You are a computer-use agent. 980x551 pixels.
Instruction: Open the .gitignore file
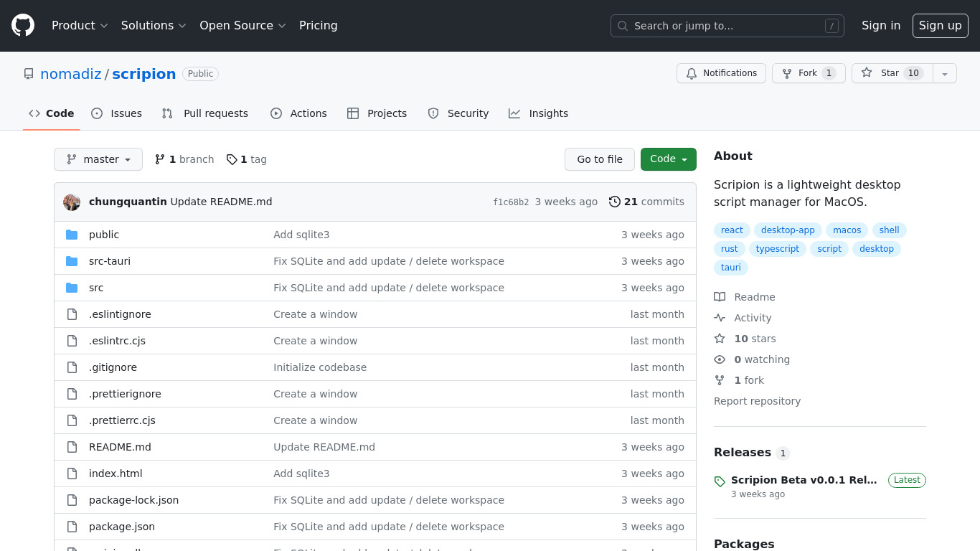coord(113,367)
